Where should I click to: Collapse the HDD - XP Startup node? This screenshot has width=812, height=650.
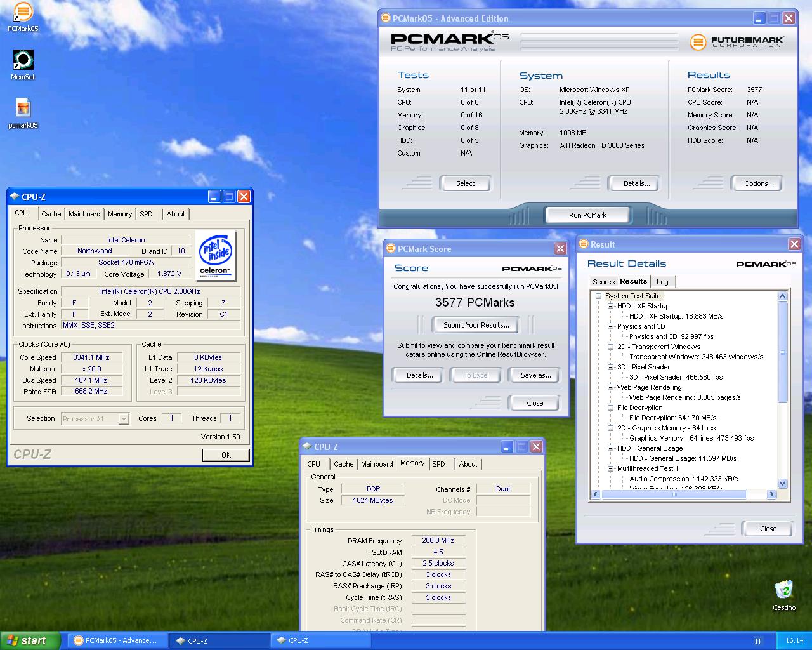pyautogui.click(x=610, y=306)
